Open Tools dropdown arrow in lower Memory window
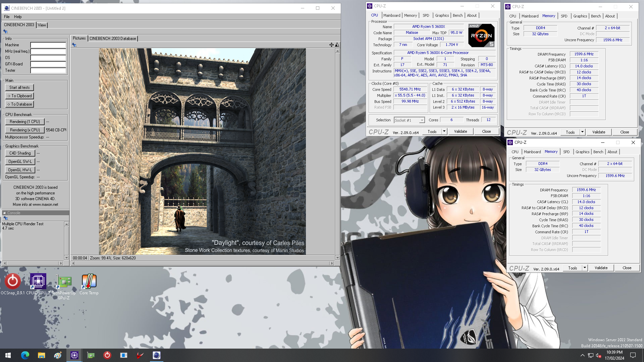The height and width of the screenshot is (362, 644). tap(585, 268)
